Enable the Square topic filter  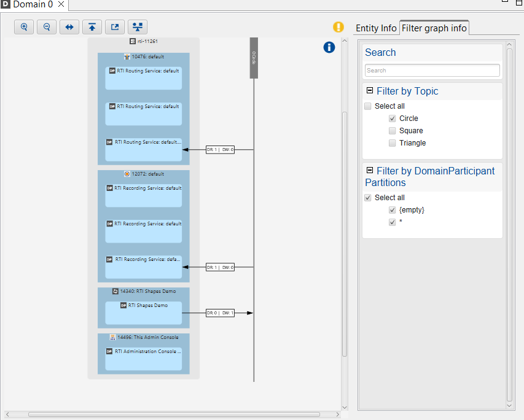coord(392,130)
